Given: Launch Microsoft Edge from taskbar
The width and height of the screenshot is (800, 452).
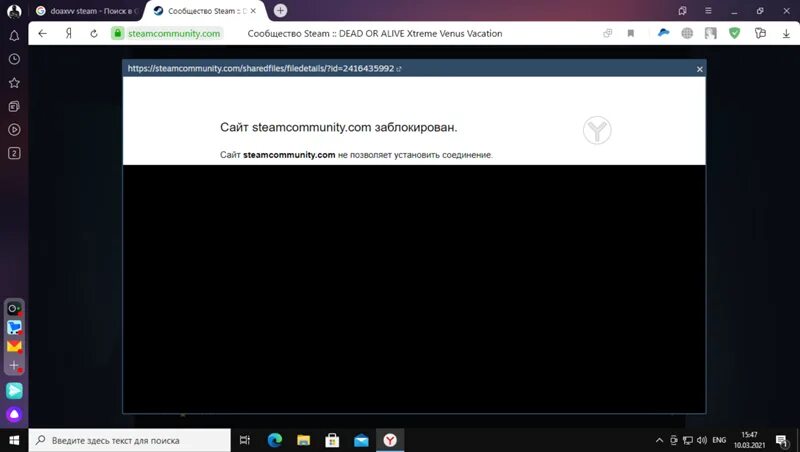Looking at the screenshot, I should click(274, 440).
